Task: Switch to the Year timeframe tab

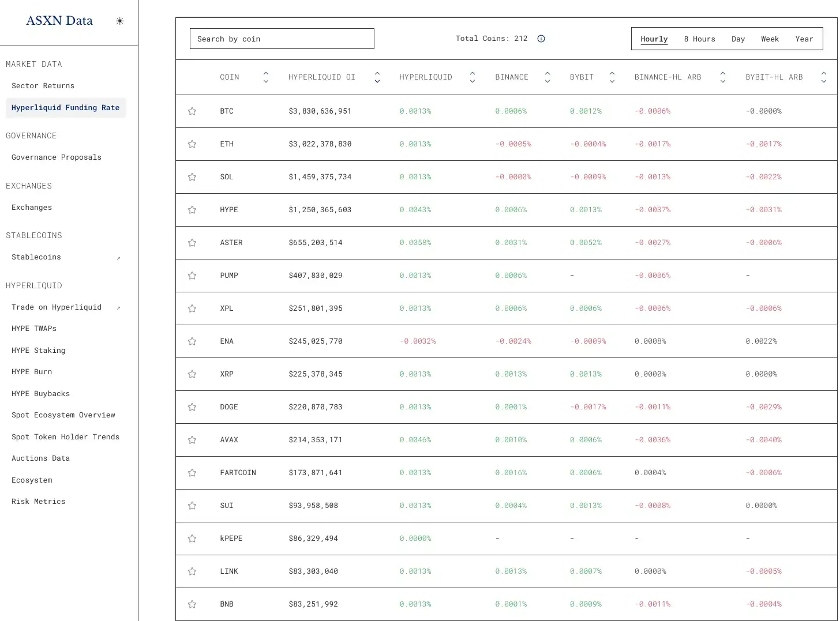Action: click(x=804, y=39)
